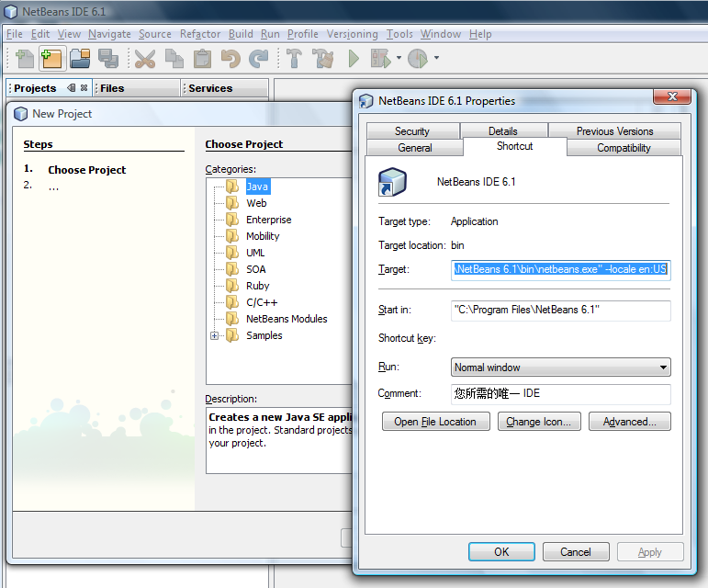Click the Save All toolbar icon
Screen dimensions: 708x588
(107, 59)
